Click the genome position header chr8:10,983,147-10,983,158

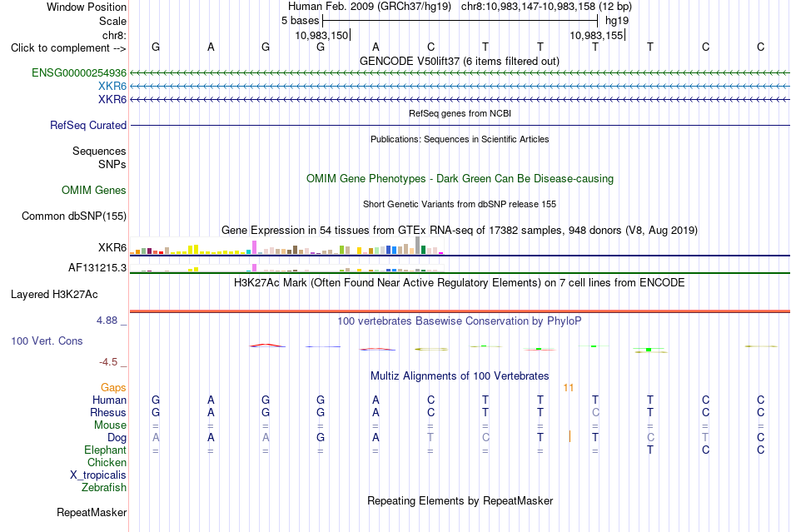point(546,7)
